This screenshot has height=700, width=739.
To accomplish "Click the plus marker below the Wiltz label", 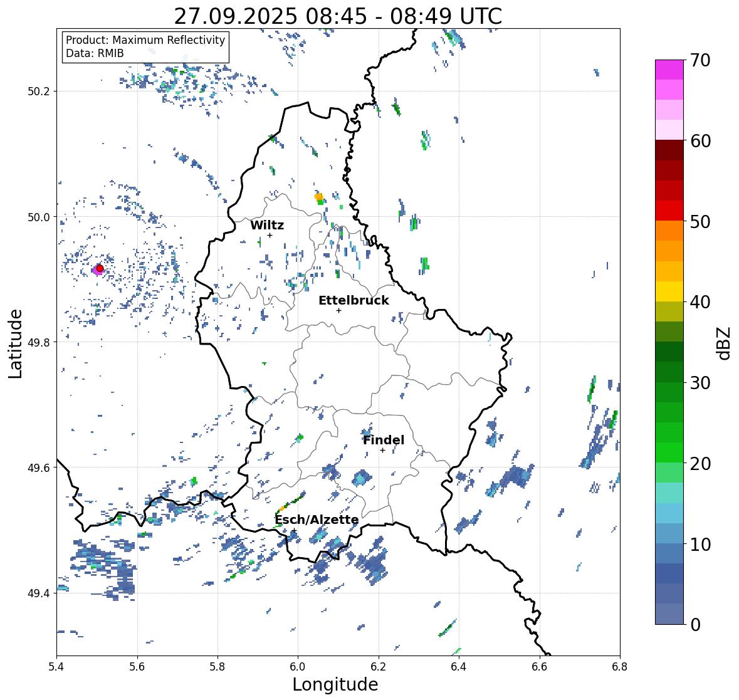I will point(270,236).
